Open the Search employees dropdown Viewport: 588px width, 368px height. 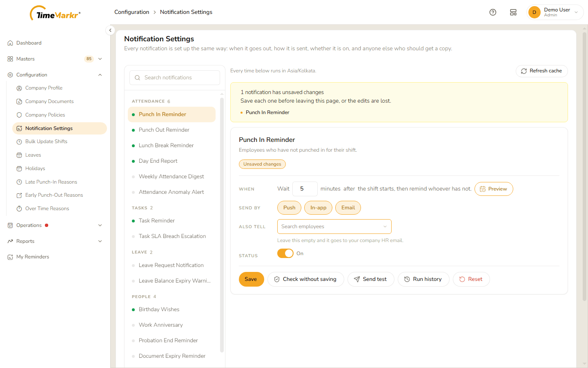334,227
